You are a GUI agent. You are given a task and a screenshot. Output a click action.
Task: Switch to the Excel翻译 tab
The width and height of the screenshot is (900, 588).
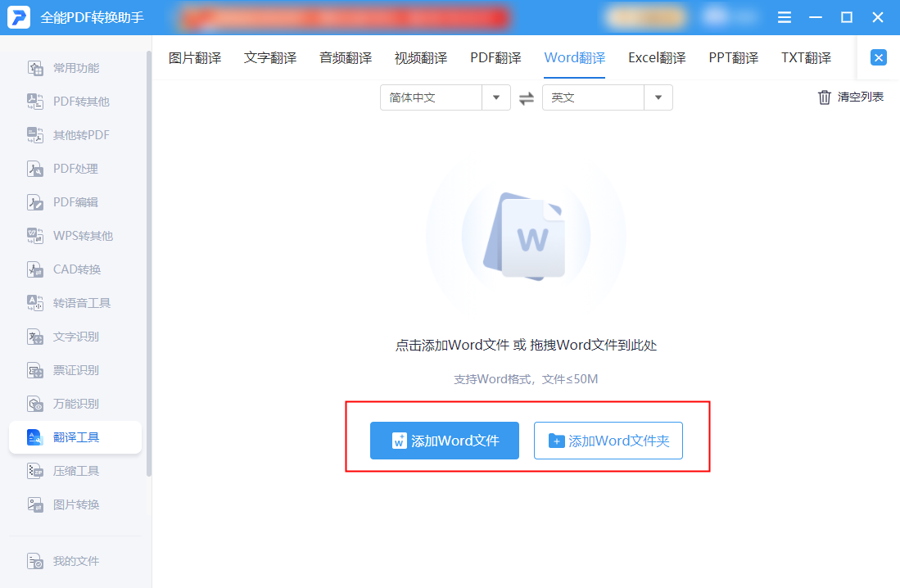pyautogui.click(x=658, y=58)
